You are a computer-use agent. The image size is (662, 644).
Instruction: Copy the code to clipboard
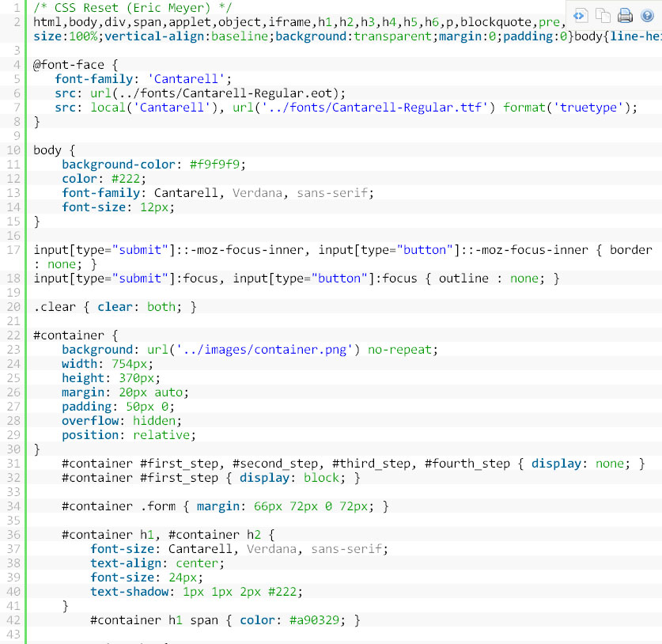pos(603,16)
